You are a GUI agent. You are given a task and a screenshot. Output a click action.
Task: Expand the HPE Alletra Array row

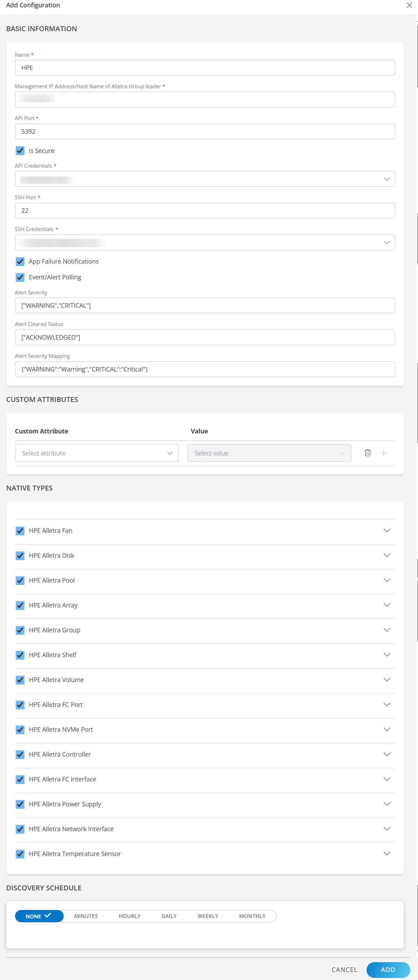click(x=387, y=605)
